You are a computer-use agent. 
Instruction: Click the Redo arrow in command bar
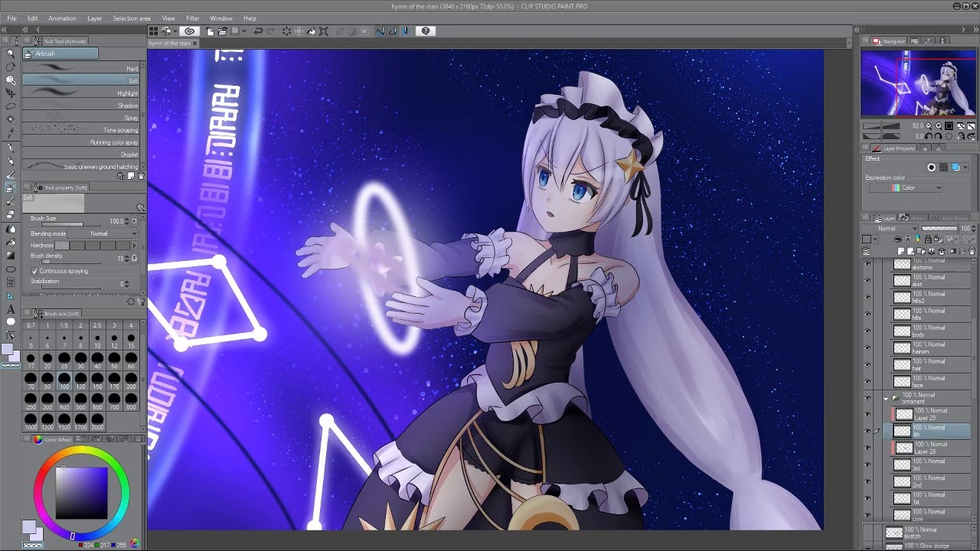click(270, 31)
